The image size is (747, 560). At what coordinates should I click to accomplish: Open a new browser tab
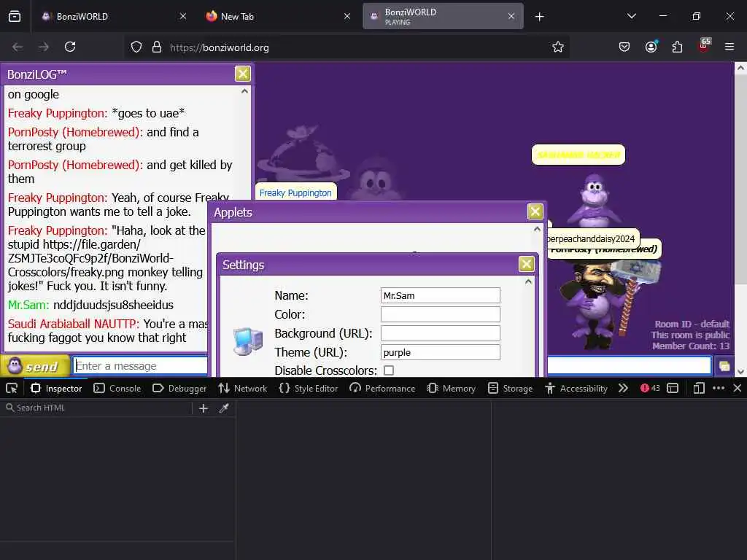click(539, 17)
